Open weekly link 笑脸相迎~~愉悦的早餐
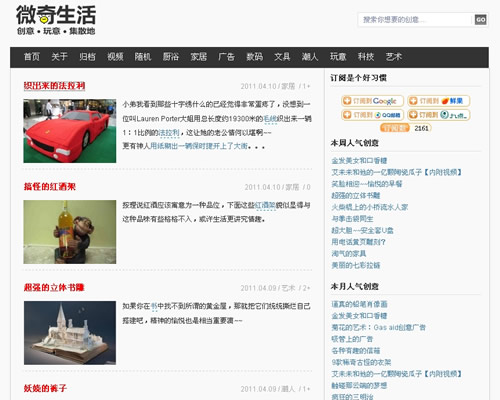The image size is (500, 400). click(x=367, y=184)
